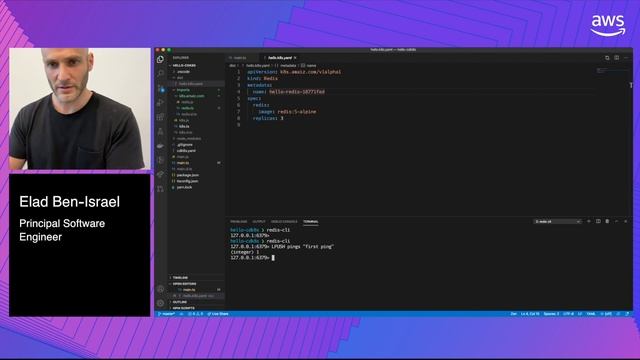Image resolution: width=640 pixels, height=360 pixels.
Task: Add a new terminal with plus icon
Action: (x=589, y=221)
